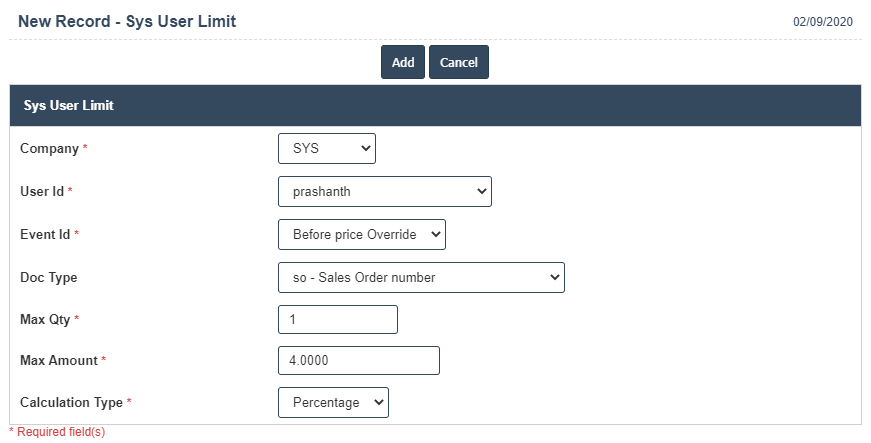Click the New Record page title
Viewport: 871px width, 443px height.
pos(127,21)
